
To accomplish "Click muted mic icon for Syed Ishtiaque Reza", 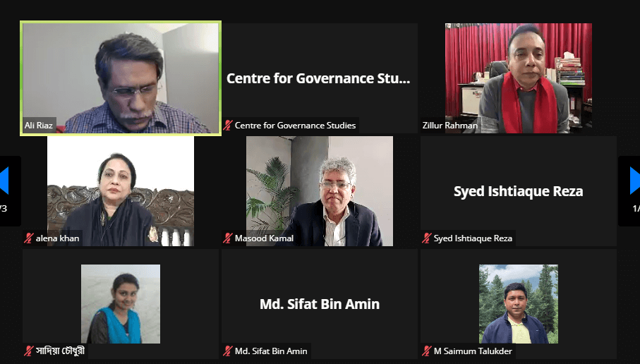I will pos(426,238).
